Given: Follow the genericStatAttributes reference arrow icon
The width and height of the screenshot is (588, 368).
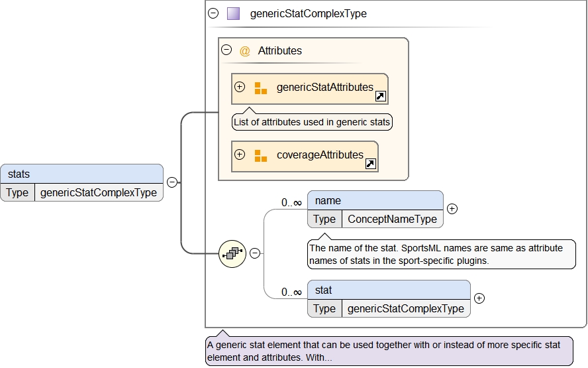Looking at the screenshot, I should tap(381, 97).
